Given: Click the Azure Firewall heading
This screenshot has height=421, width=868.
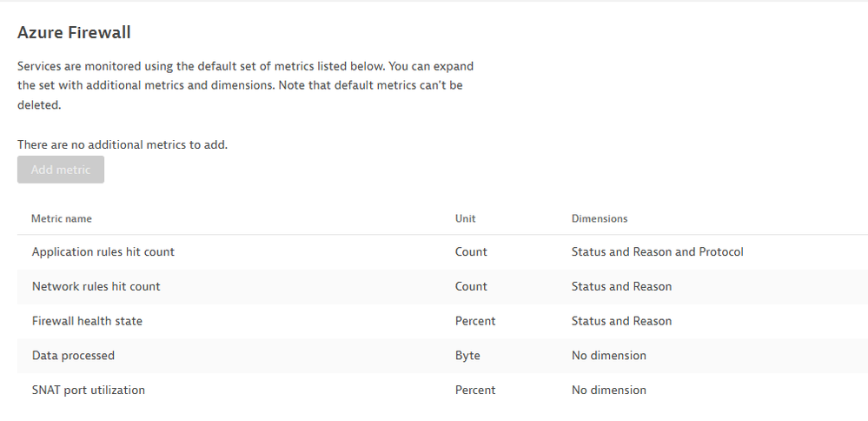Looking at the screenshot, I should click(x=74, y=33).
